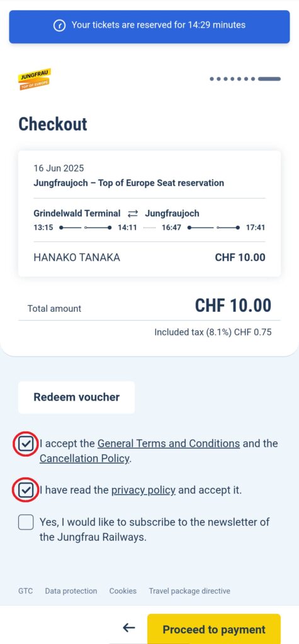Click the Redeem voucher button
Viewport: 299px width, 644px height.
click(77, 397)
